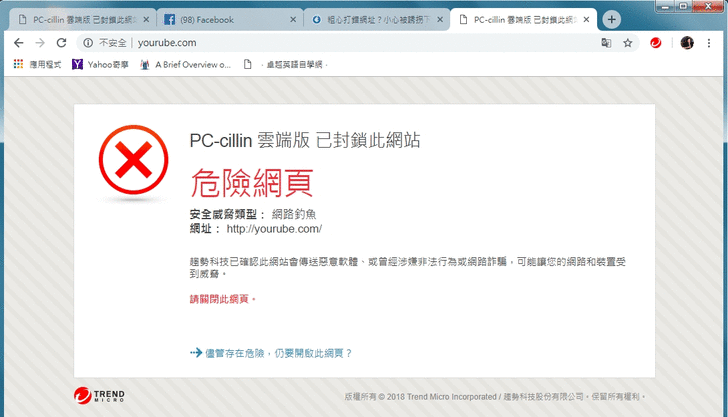Click the yourube.com address bar
The height and width of the screenshot is (417, 728).
[x=358, y=43]
